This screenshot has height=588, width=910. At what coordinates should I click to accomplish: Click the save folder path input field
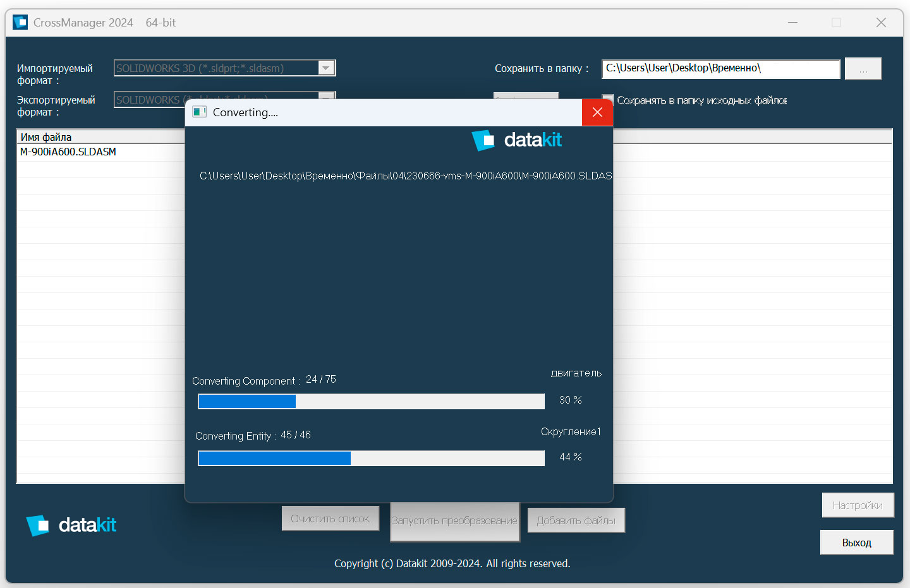[x=720, y=69]
